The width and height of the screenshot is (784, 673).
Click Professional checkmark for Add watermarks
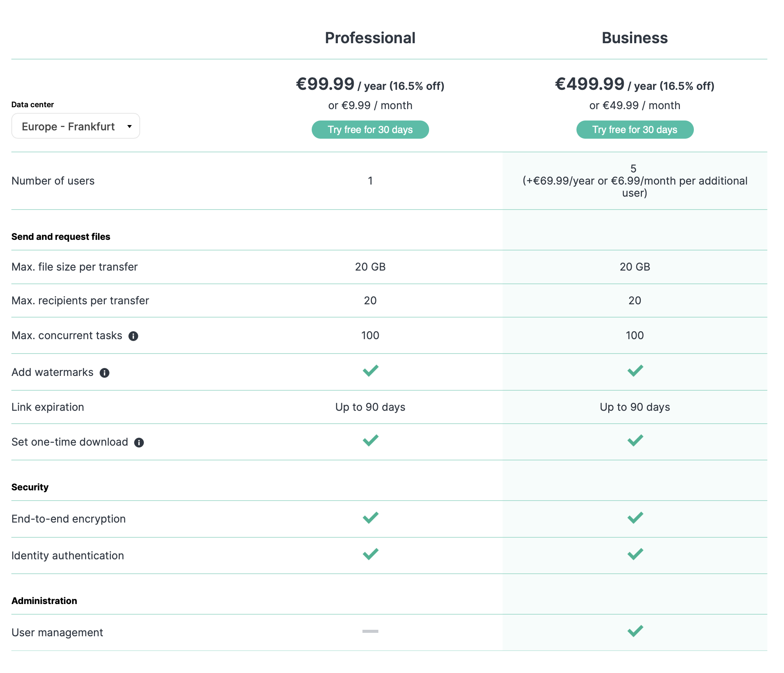pyautogui.click(x=370, y=371)
